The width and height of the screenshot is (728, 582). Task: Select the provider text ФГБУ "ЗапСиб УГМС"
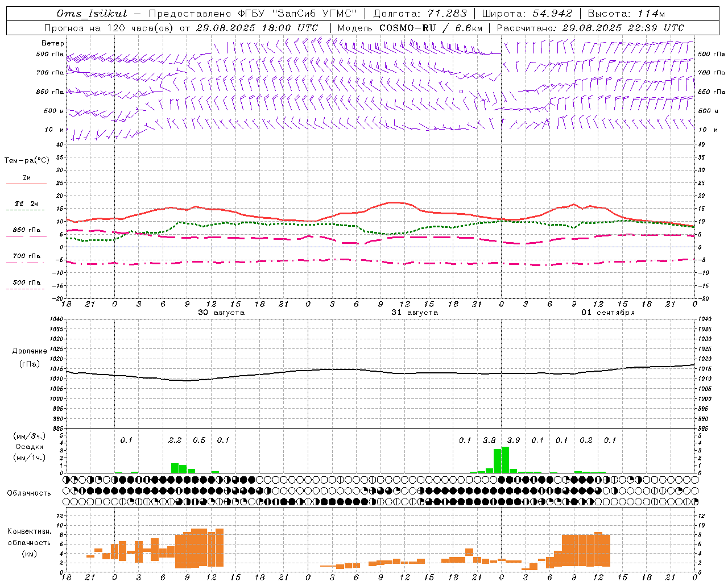click(x=297, y=14)
